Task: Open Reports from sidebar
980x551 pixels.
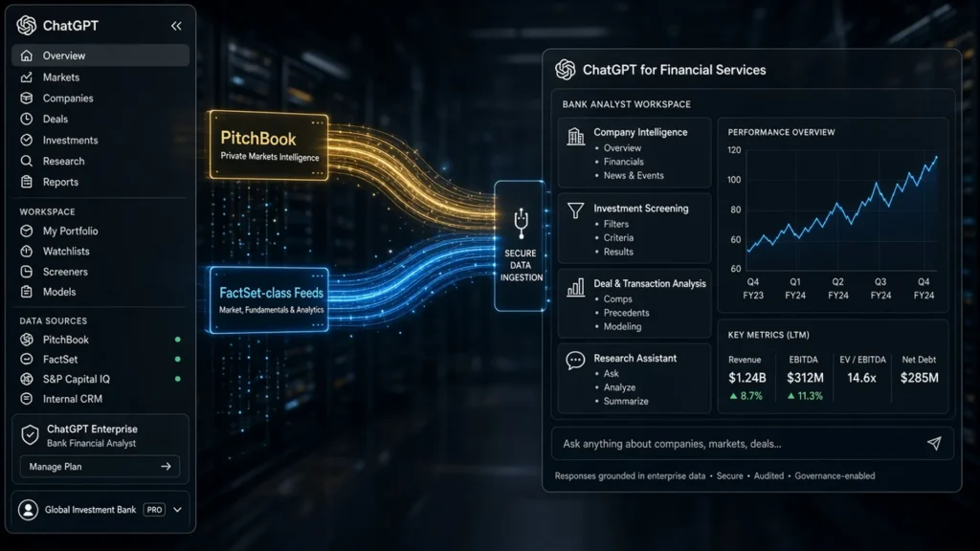Action: pyautogui.click(x=60, y=182)
